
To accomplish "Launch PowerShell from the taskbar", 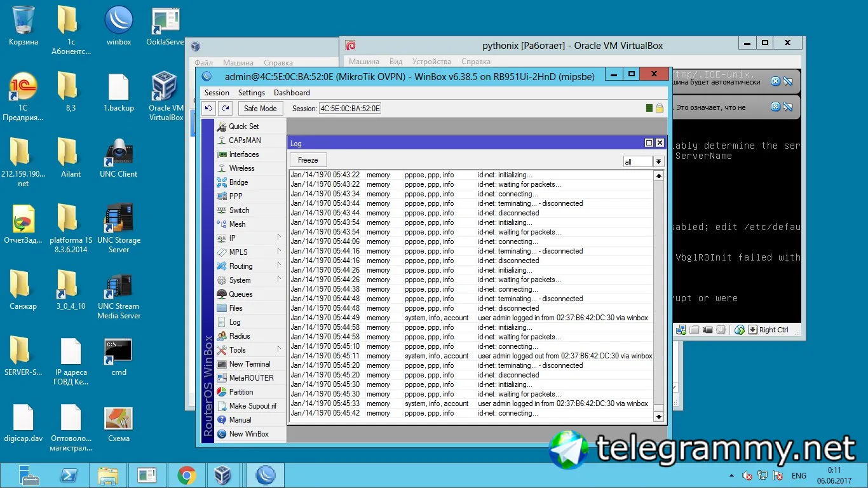I will coord(69,475).
